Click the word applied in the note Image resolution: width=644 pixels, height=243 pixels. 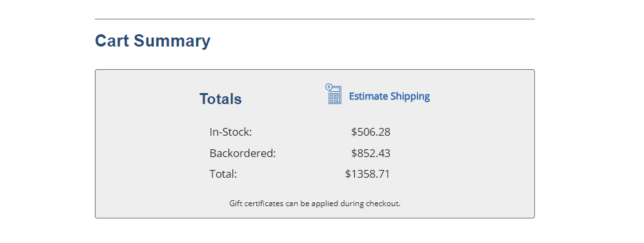pos(323,204)
